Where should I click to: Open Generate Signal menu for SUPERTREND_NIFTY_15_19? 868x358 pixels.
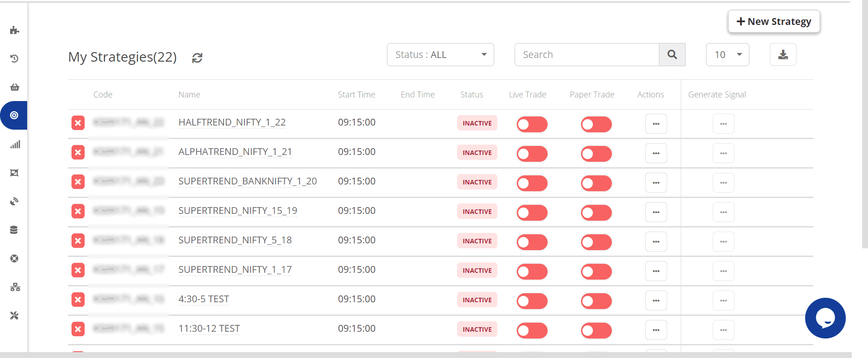[x=723, y=212]
